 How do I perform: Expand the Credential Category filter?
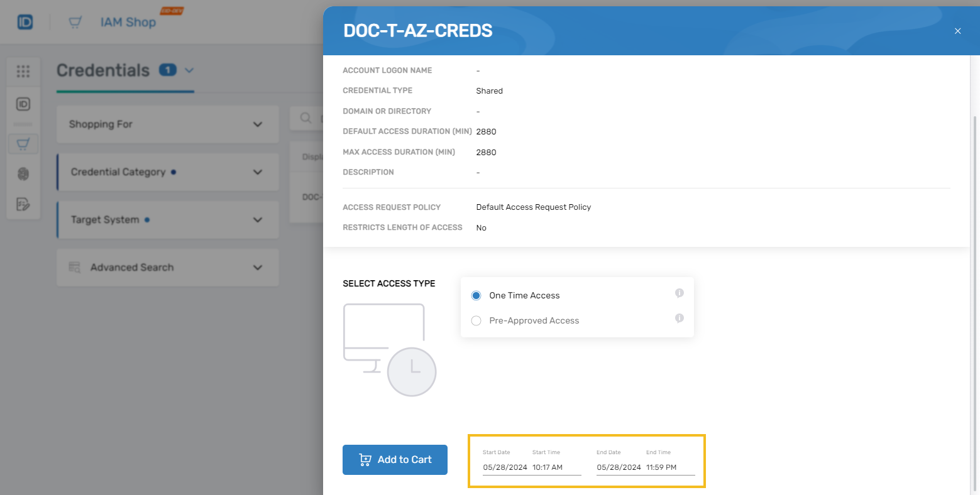[x=257, y=172]
